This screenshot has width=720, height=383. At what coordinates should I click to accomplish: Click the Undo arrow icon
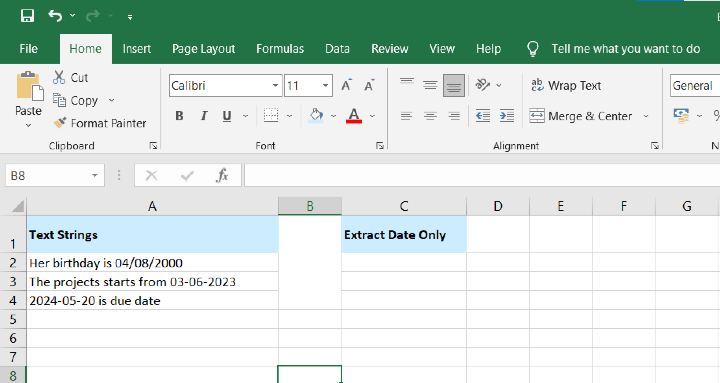click(x=55, y=16)
